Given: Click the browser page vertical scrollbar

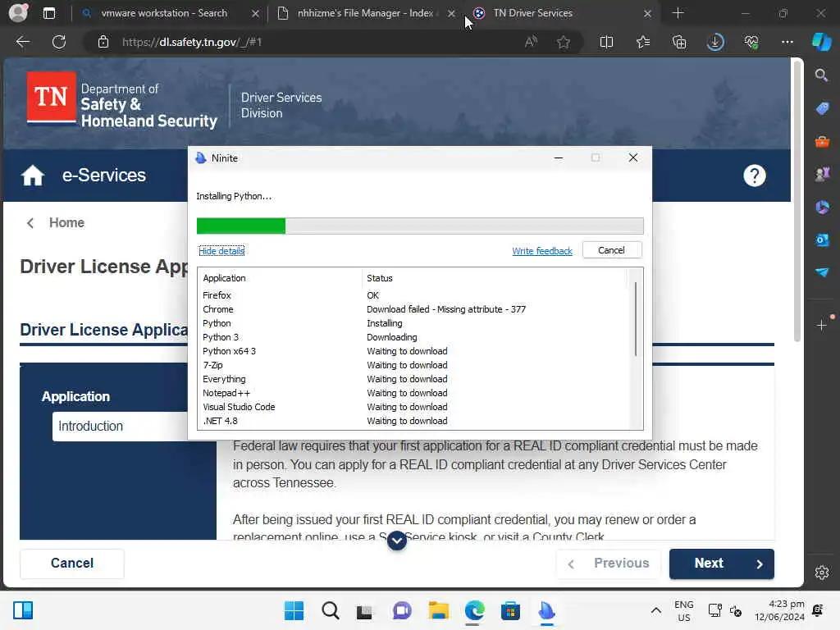Looking at the screenshot, I should pos(797,201).
